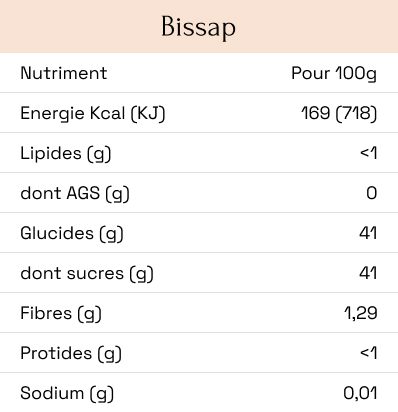Click the Lipides value <1
This screenshot has height=412, width=398.
coord(369,153)
